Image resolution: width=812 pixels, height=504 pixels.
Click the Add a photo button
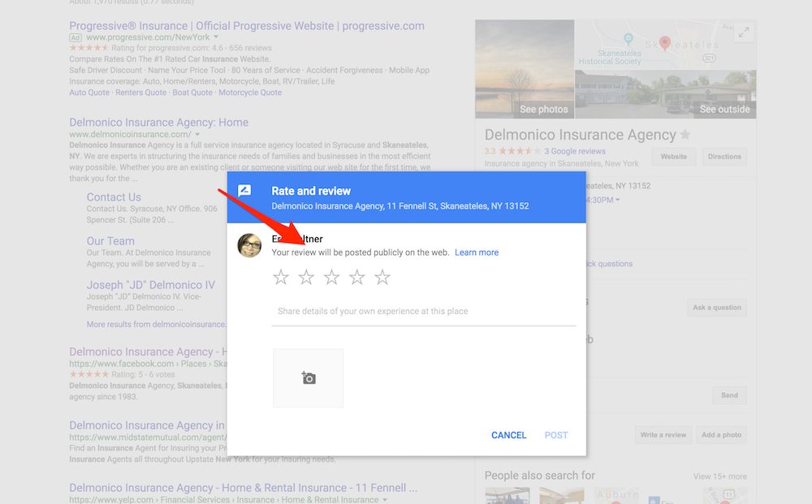click(x=721, y=435)
